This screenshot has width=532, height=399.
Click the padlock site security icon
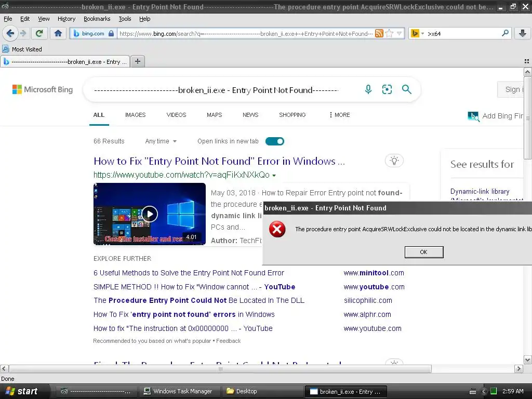click(111, 33)
